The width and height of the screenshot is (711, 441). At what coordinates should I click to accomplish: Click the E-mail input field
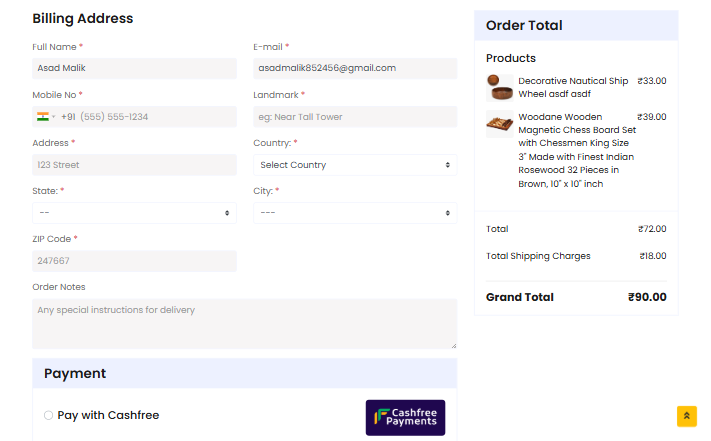click(x=355, y=68)
